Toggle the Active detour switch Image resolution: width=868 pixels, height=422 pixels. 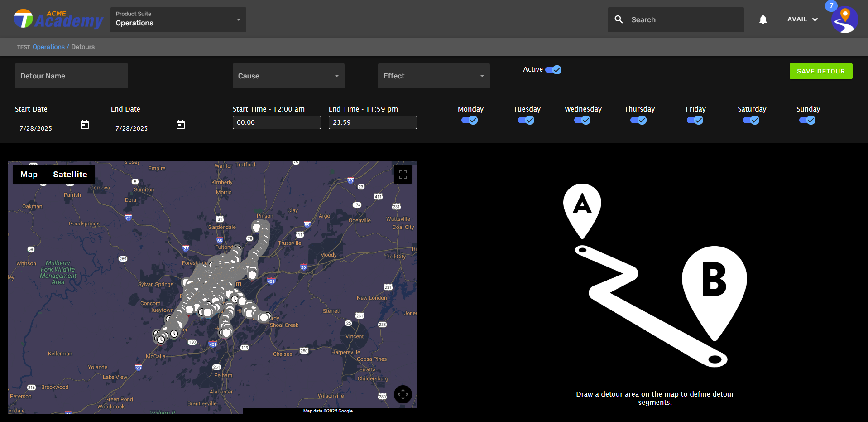553,70
